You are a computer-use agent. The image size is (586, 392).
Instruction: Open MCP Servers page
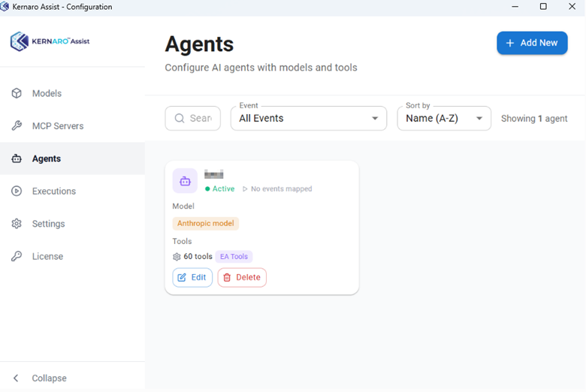pos(73,126)
